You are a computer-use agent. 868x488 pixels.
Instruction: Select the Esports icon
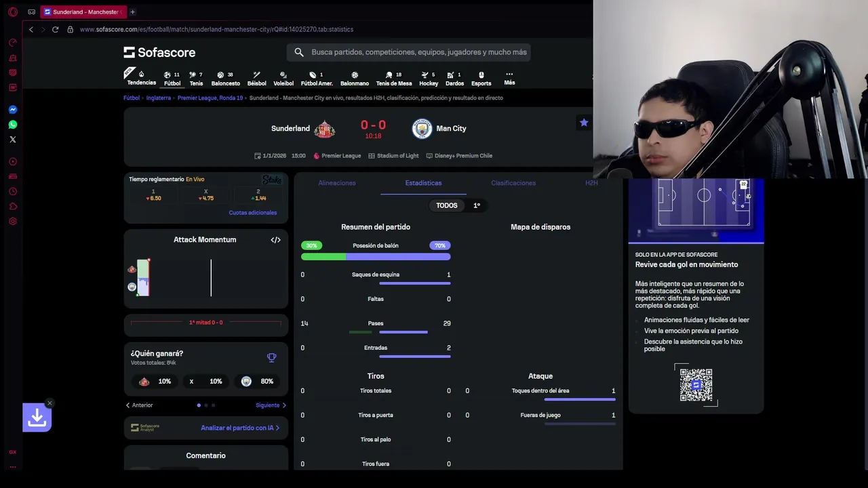481,79
